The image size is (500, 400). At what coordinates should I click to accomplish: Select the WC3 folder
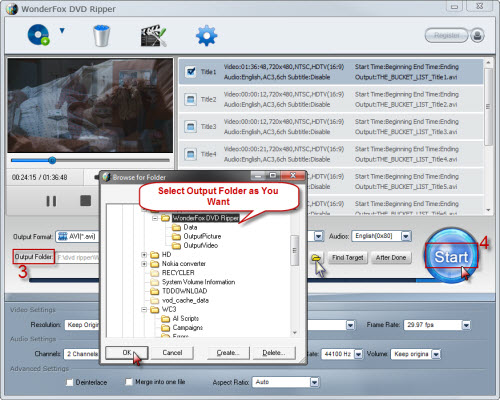pos(169,309)
